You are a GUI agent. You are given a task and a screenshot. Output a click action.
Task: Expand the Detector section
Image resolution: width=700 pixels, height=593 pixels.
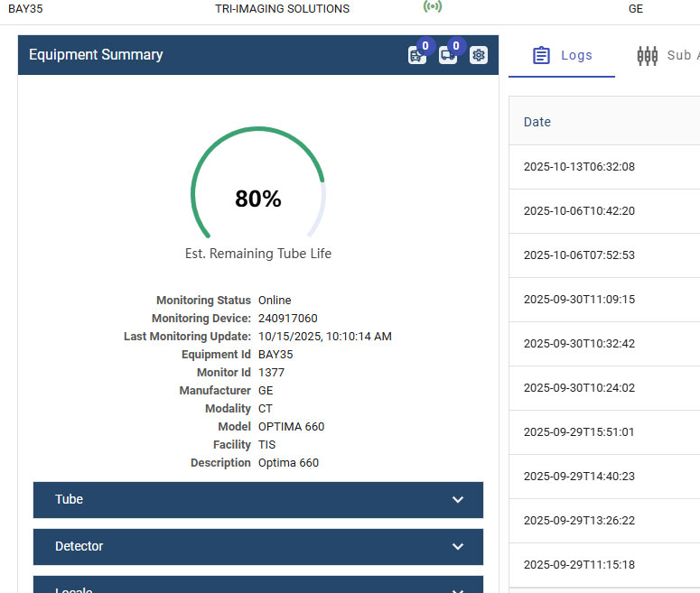click(257, 546)
